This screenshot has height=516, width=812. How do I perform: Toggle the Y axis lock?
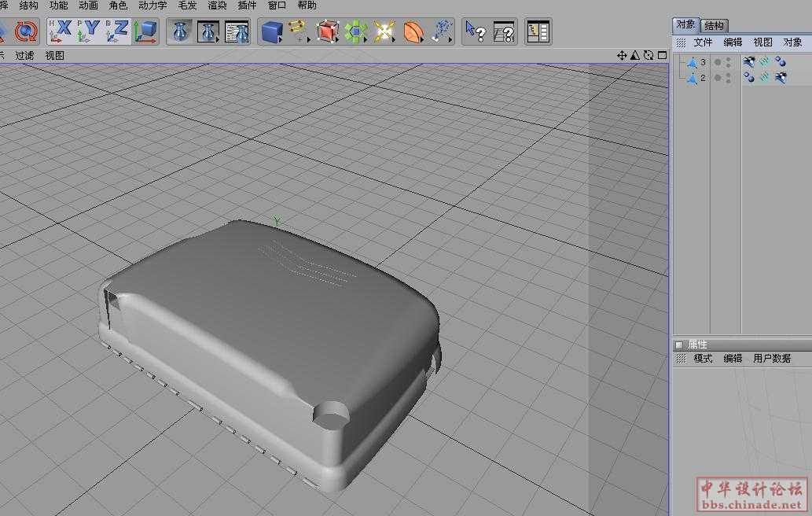(89, 31)
